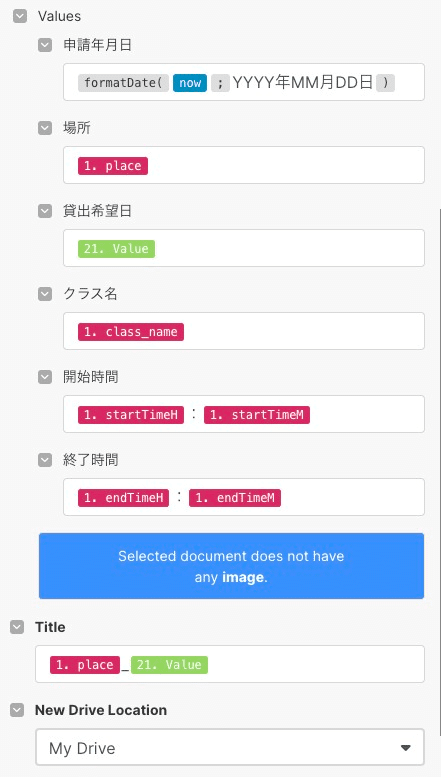Toggle the 貸出希望日 field chevron icon
Image resolution: width=441 pixels, height=777 pixels.
click(45, 211)
